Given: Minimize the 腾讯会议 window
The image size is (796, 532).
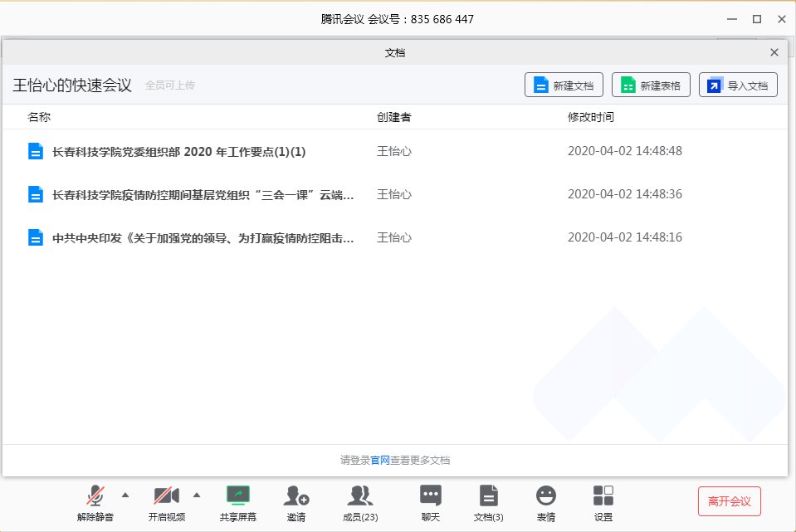Looking at the screenshot, I should point(732,19).
